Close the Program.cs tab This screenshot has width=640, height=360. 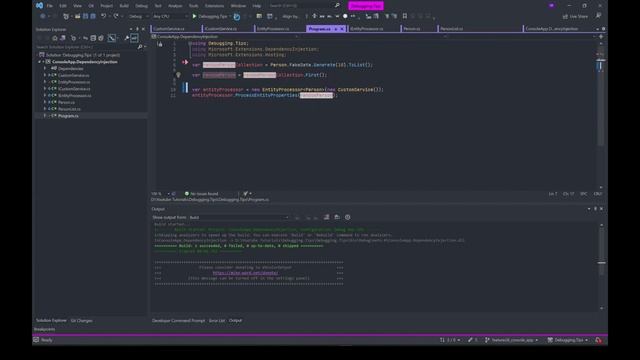pos(342,29)
